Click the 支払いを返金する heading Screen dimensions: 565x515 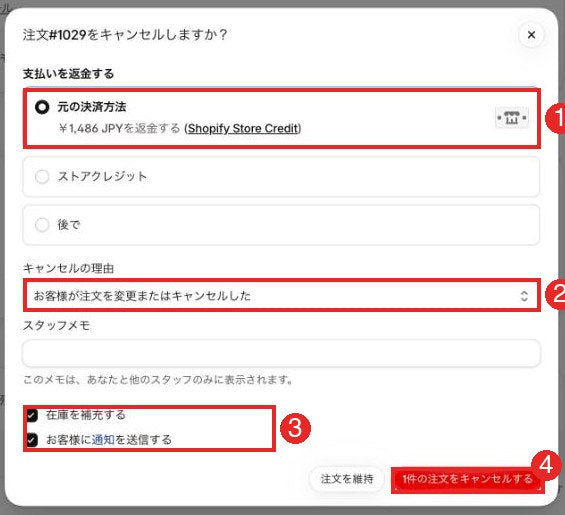(x=68, y=74)
